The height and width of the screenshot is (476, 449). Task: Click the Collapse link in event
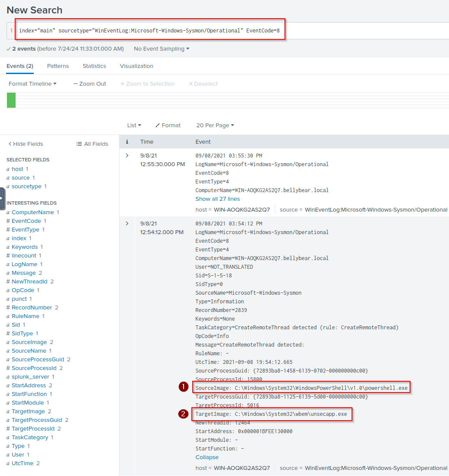click(x=207, y=457)
